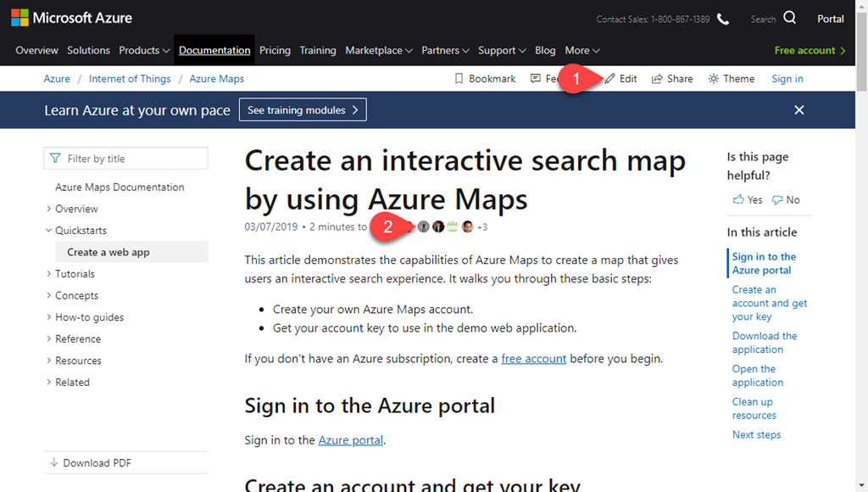
Task: Click the Bookmark flag icon
Action: (x=459, y=79)
